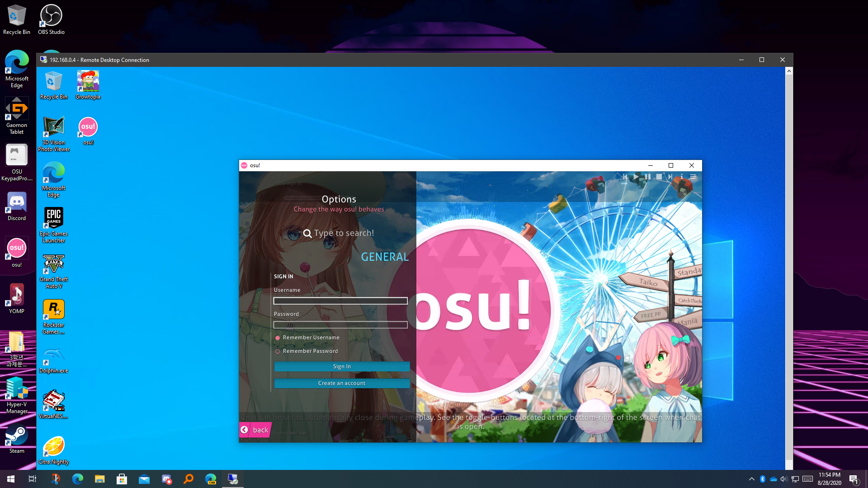Open local desktop Recycle Bin
The height and width of the screenshot is (488, 868).
pyautogui.click(x=17, y=19)
